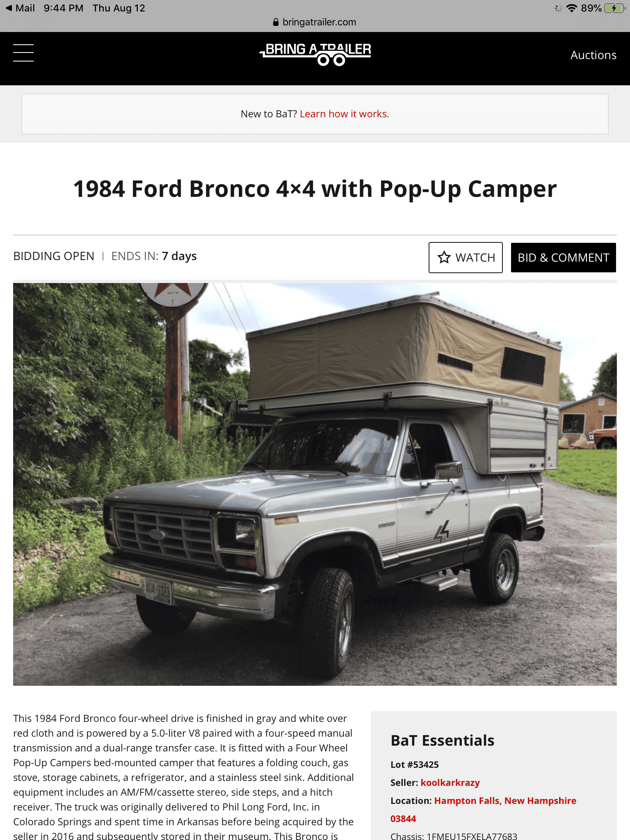The image size is (630, 840).
Task: Click Hampton Falls, New Hampshire location link
Action: pos(505,801)
